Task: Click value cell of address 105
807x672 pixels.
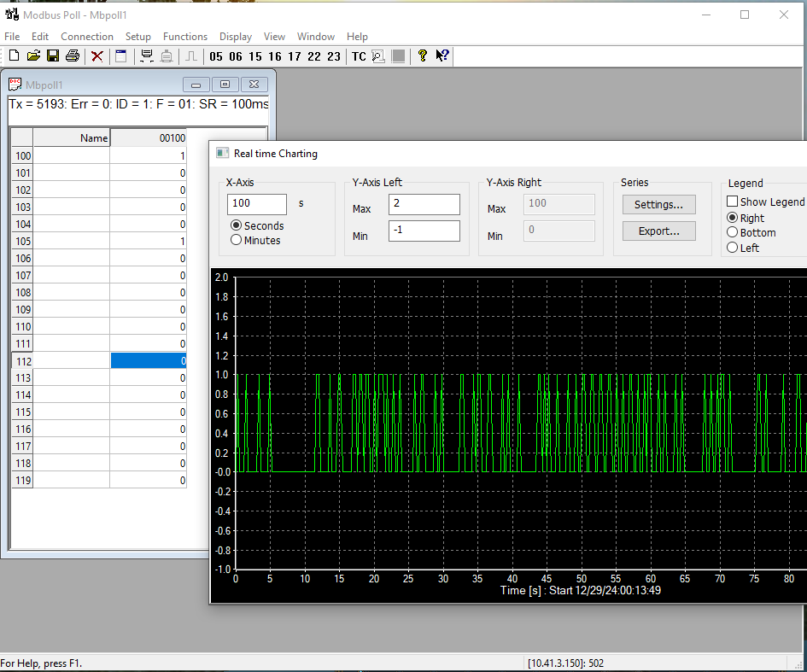Action: (x=149, y=241)
